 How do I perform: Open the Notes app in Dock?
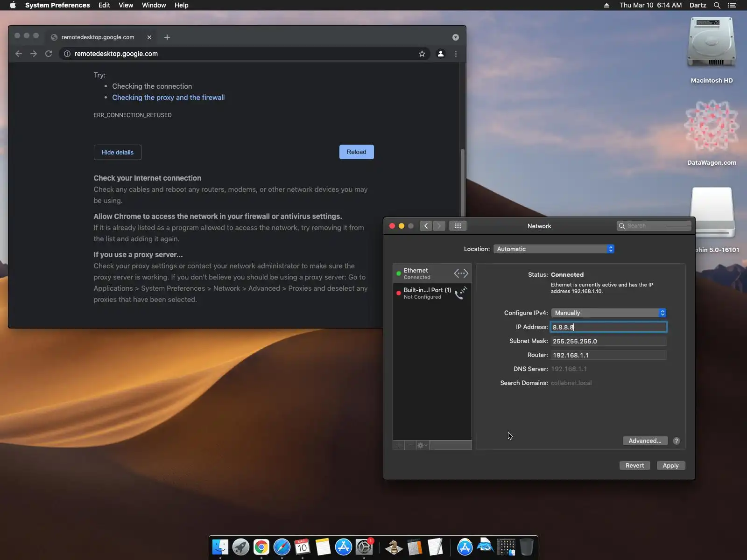point(323,547)
